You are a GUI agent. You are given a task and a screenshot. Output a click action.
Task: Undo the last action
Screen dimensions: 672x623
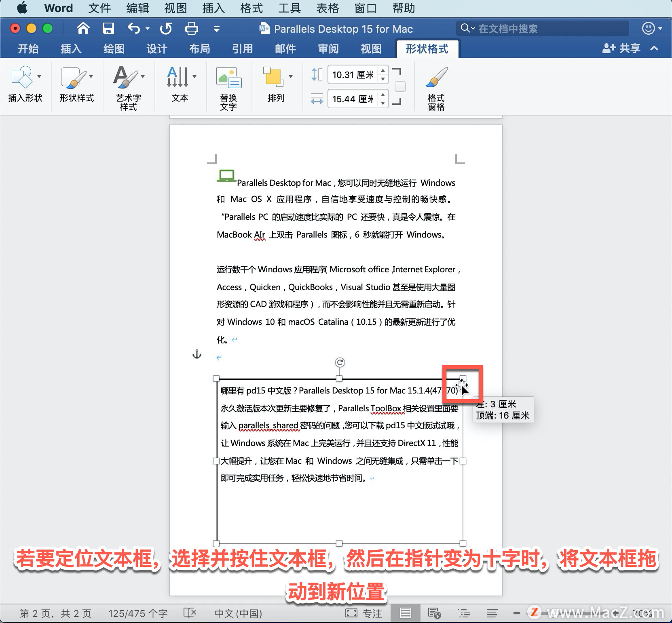(x=133, y=28)
